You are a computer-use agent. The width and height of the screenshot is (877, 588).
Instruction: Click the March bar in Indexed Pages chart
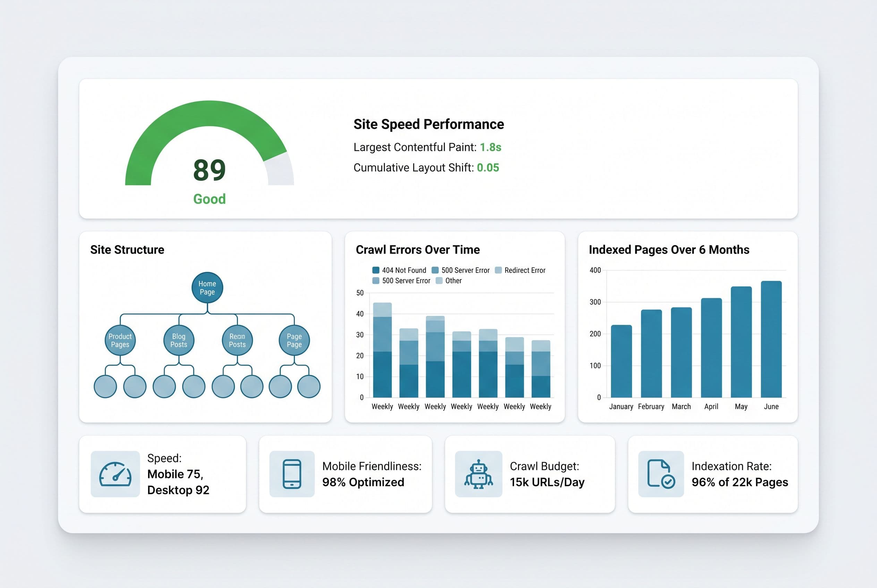pyautogui.click(x=681, y=352)
